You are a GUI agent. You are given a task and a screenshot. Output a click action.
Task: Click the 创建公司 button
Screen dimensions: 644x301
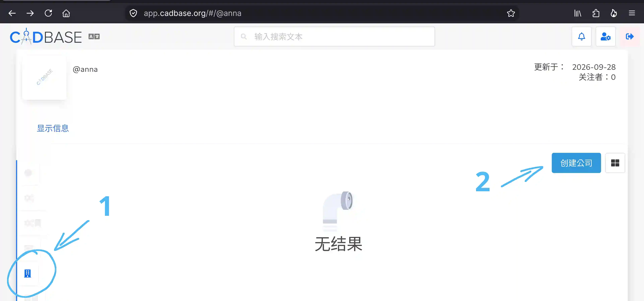tap(576, 163)
